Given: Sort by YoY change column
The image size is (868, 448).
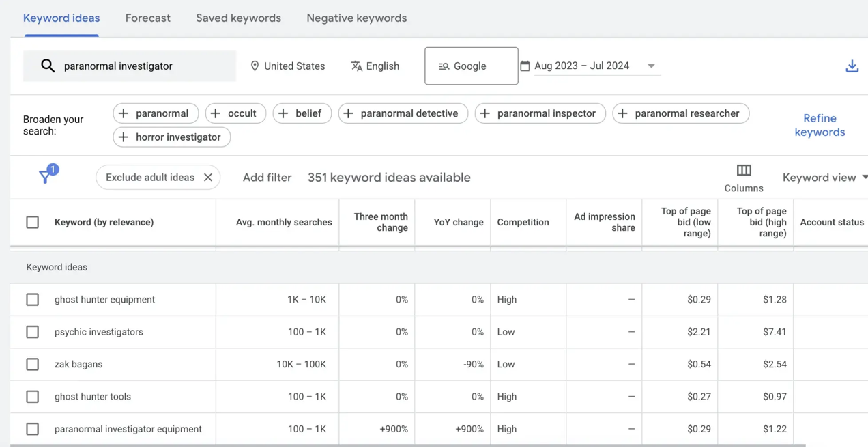Looking at the screenshot, I should tap(459, 222).
